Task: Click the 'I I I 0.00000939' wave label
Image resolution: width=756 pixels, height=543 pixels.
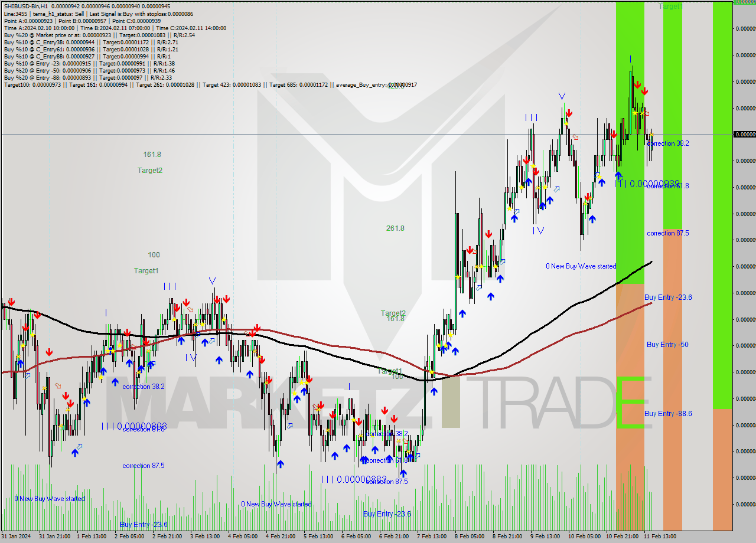Action: [647, 184]
